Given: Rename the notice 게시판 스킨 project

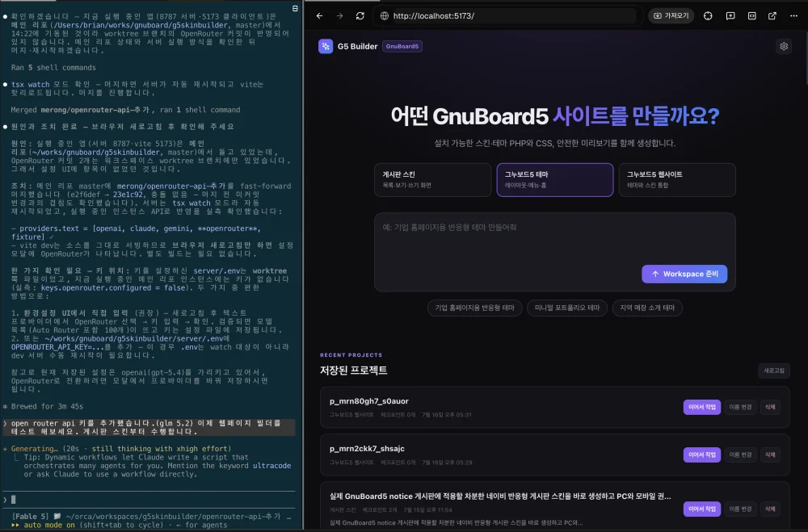Looking at the screenshot, I should [740, 509].
